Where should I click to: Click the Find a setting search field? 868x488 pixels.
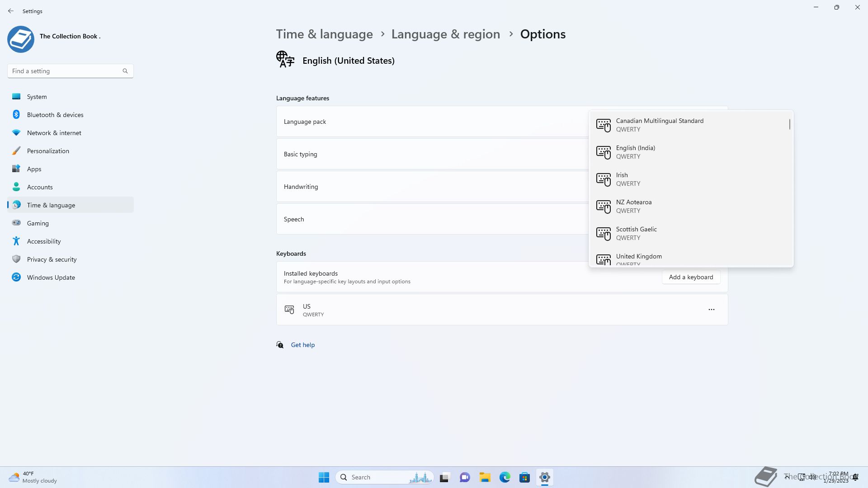point(66,71)
